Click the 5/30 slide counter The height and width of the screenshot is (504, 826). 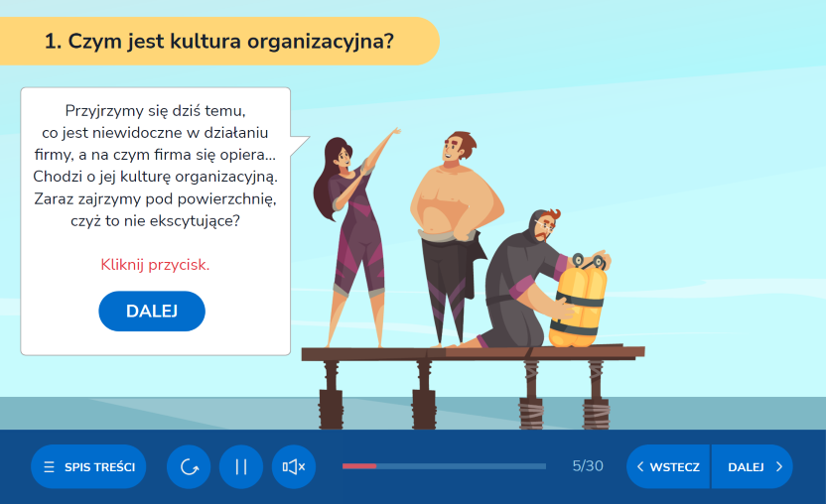tap(588, 466)
